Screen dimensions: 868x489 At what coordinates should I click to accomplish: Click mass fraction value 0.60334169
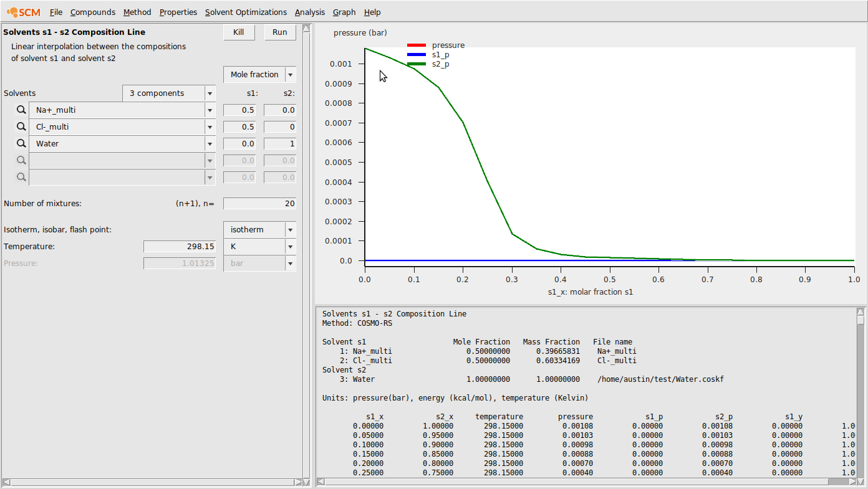(558, 361)
